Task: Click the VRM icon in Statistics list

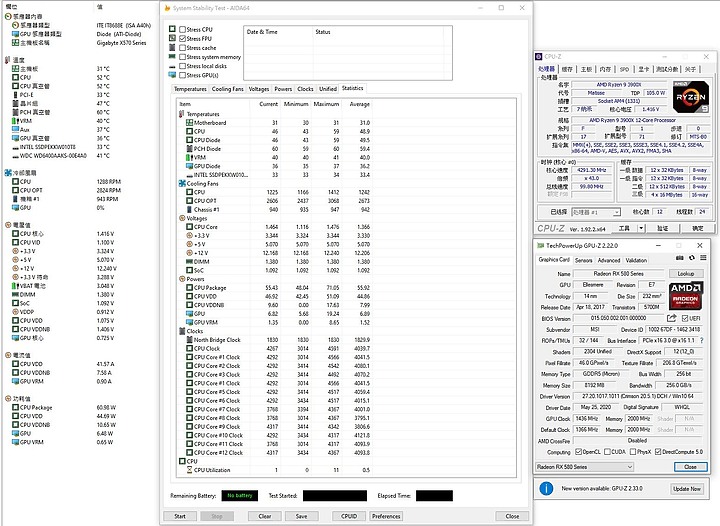Action: [x=189, y=157]
